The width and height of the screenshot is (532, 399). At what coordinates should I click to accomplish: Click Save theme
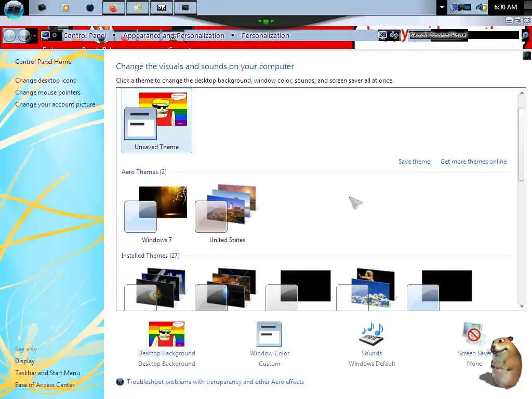[x=414, y=162]
